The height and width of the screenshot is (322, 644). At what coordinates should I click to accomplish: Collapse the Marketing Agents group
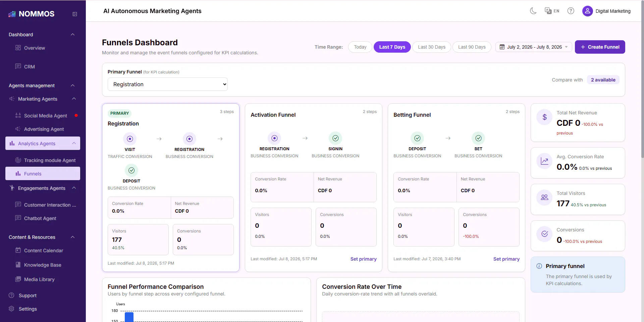pyautogui.click(x=74, y=99)
